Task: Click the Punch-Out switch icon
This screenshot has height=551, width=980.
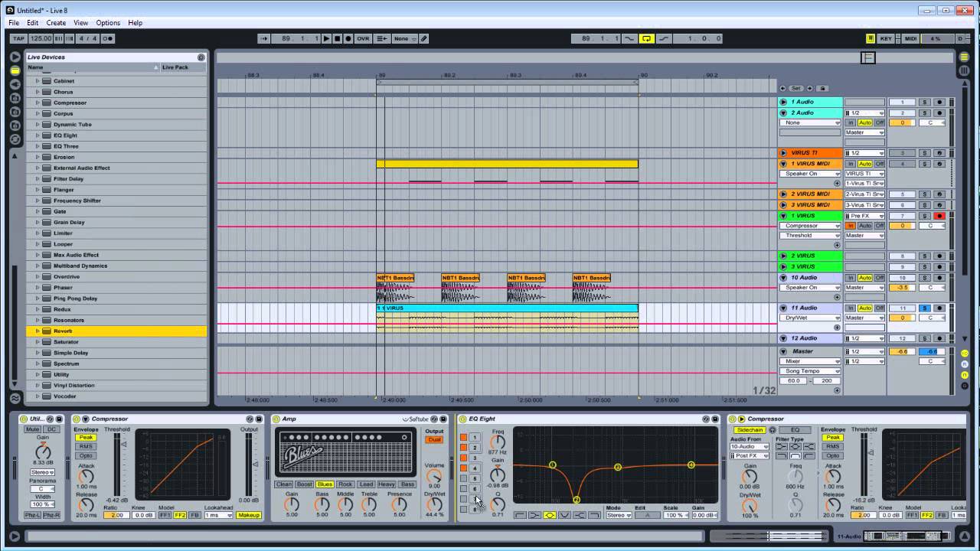Action: pyautogui.click(x=662, y=38)
